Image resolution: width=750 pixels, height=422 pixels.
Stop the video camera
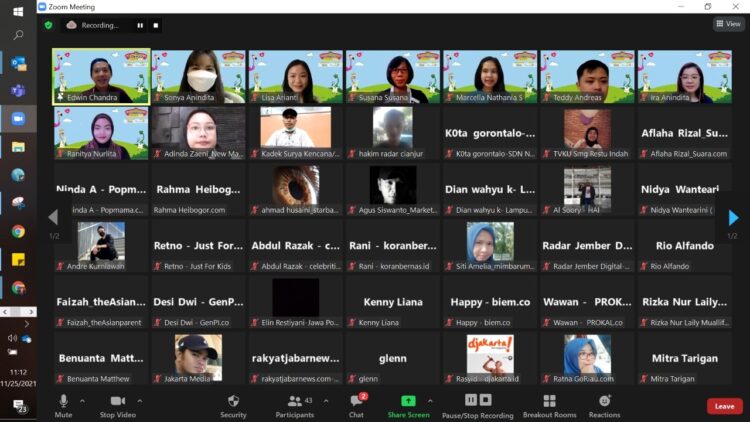(119, 403)
